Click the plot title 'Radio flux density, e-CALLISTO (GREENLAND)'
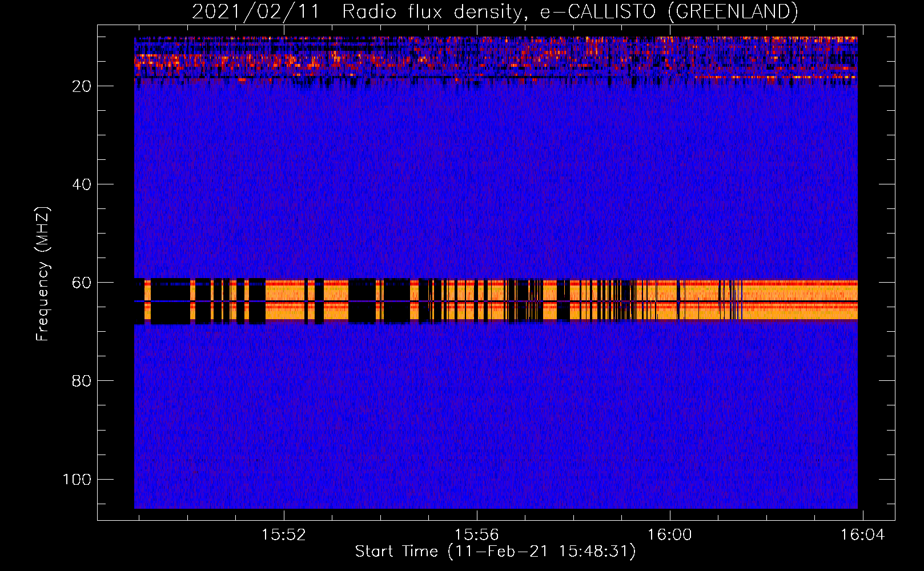 570,12
